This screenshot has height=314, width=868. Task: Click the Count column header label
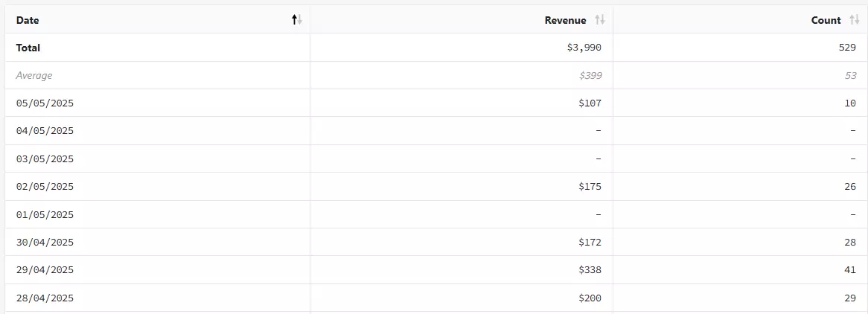click(826, 20)
